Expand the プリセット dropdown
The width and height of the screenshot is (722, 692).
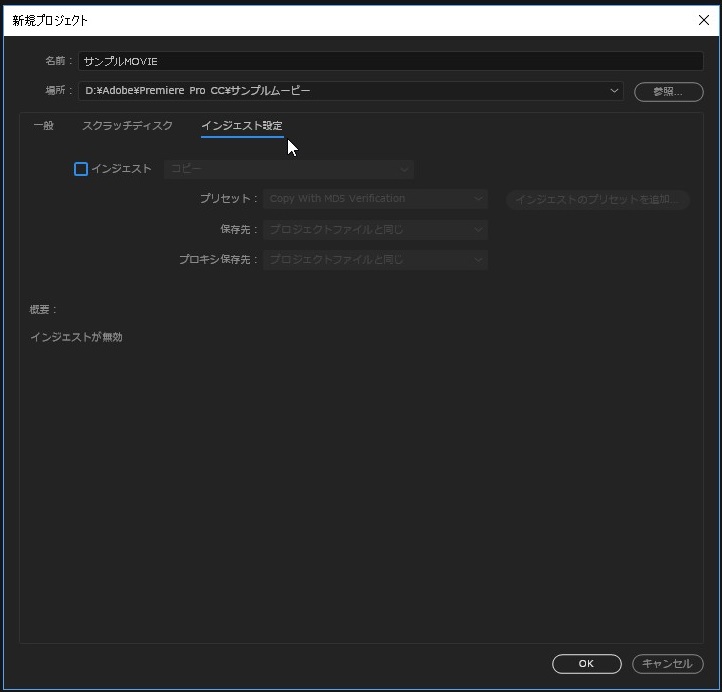[x=375, y=199]
